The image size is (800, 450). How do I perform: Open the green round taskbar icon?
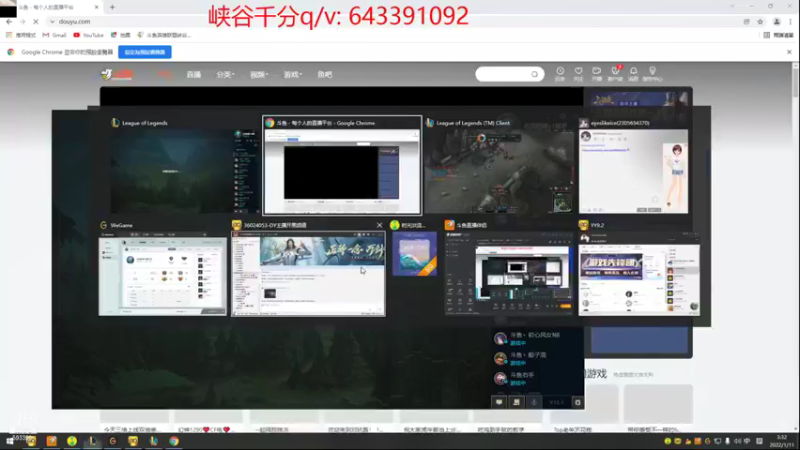(x=72, y=441)
